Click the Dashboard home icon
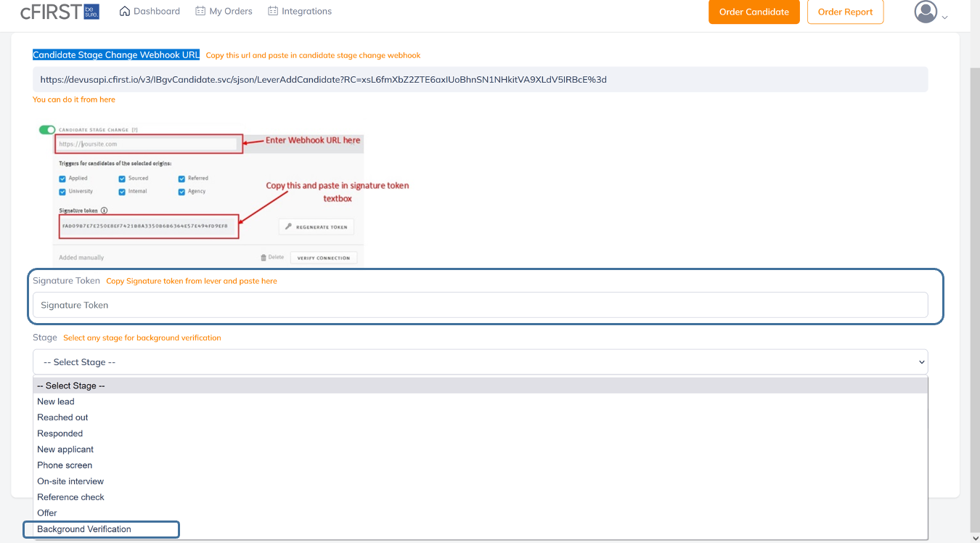980x543 pixels. pyautogui.click(x=125, y=10)
